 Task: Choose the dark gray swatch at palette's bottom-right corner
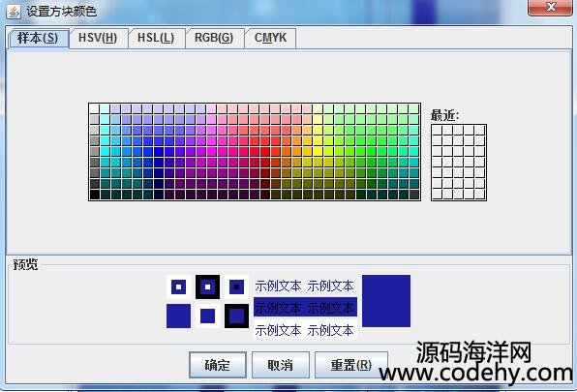point(414,195)
